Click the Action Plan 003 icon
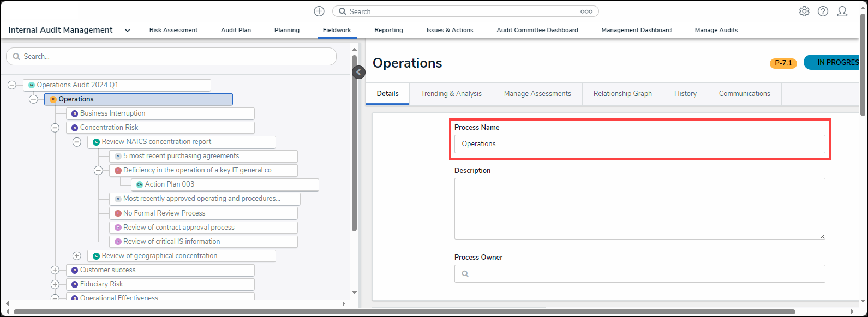 (x=140, y=184)
